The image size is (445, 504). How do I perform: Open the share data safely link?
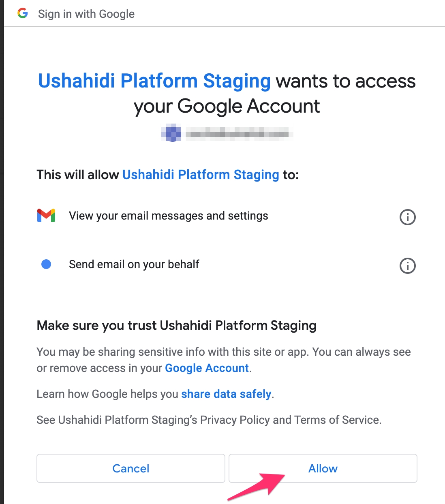click(226, 394)
